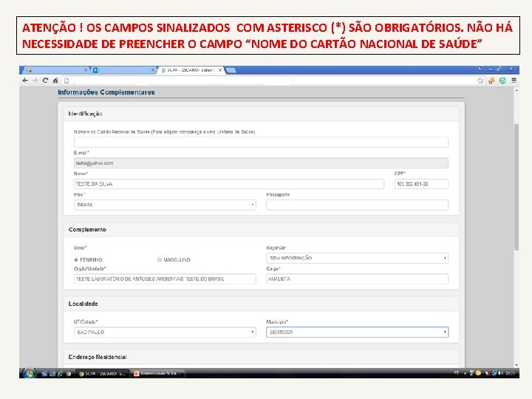Switch to the SCPA - USUARIO tab
532x399 pixels.
190,70
